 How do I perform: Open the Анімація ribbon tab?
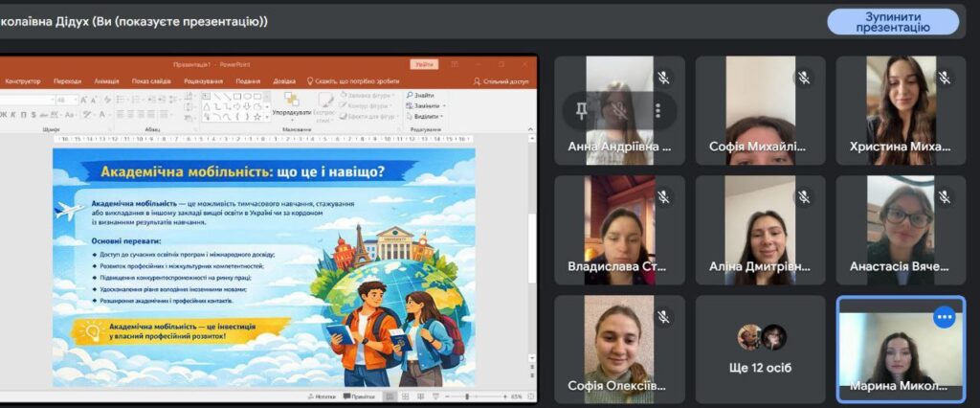pos(107,81)
